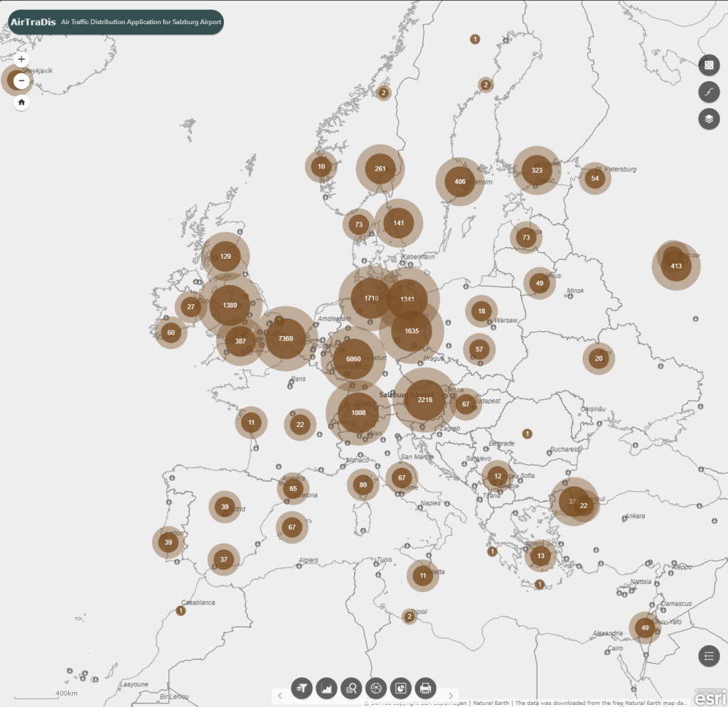Reset map to home extent
The image size is (728, 707).
coord(21,102)
